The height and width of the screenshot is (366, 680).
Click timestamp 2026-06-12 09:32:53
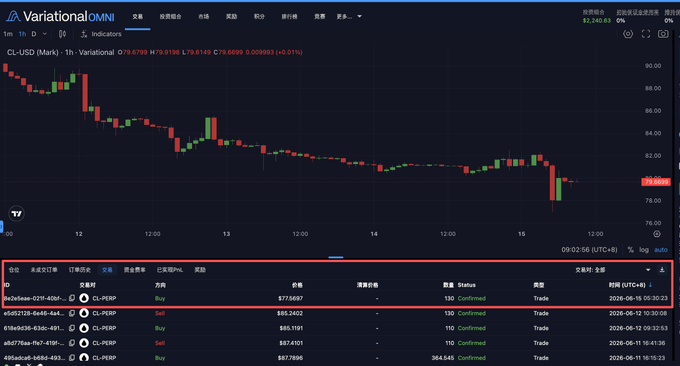point(638,328)
